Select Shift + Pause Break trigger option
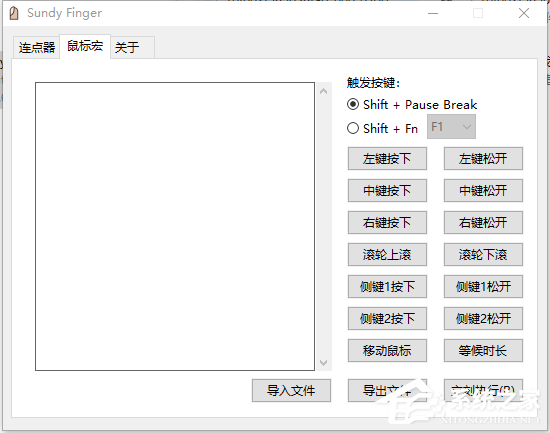This screenshot has width=550, height=433. coord(412,105)
